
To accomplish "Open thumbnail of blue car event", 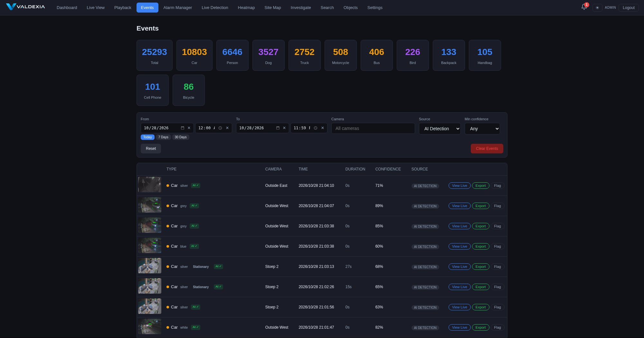I will click(150, 245).
